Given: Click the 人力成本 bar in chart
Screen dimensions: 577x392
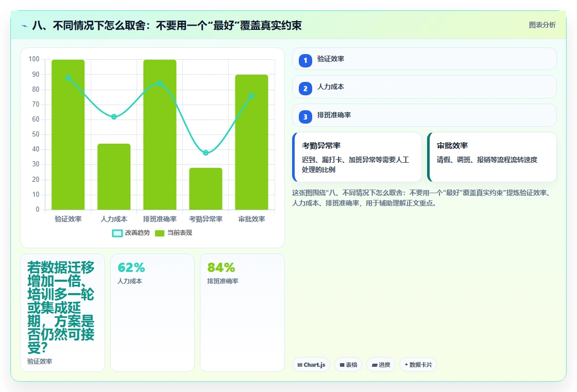Looking at the screenshot, I should (114, 177).
